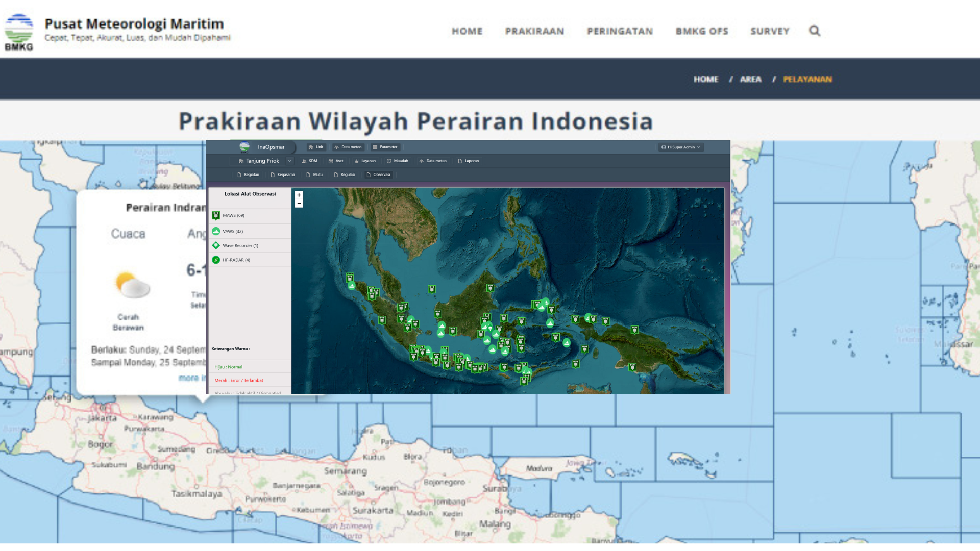
Task: Open the BMKG OFS menu
Action: coord(702,31)
